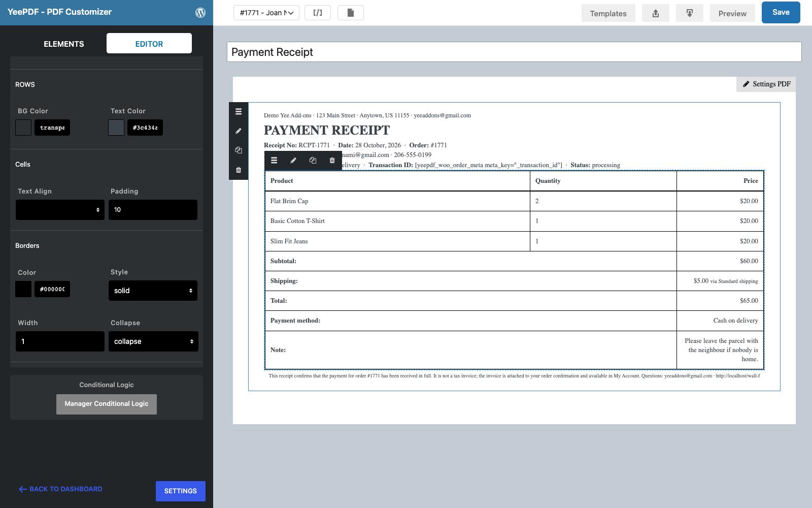This screenshot has width=812, height=508.
Task: Pick the rows Text Color swatch
Action: click(116, 128)
